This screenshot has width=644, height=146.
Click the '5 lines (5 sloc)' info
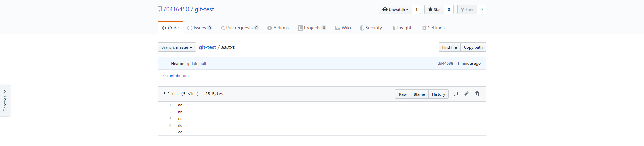(181, 94)
